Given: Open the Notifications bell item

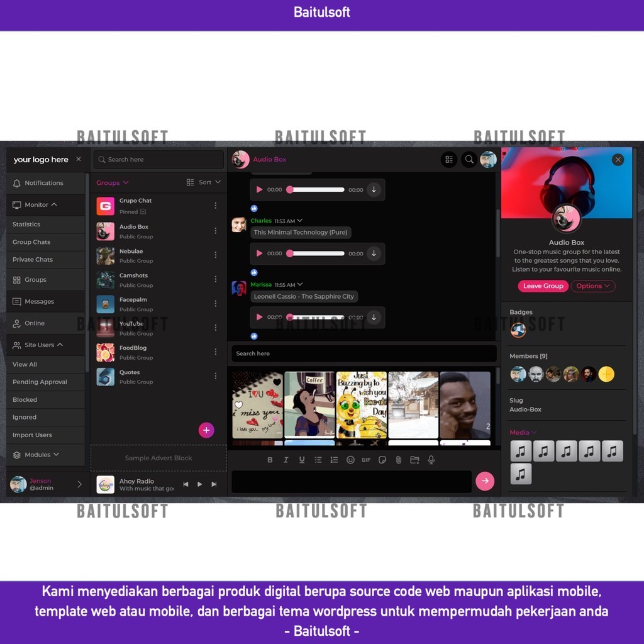Looking at the screenshot, I should coord(45,183).
